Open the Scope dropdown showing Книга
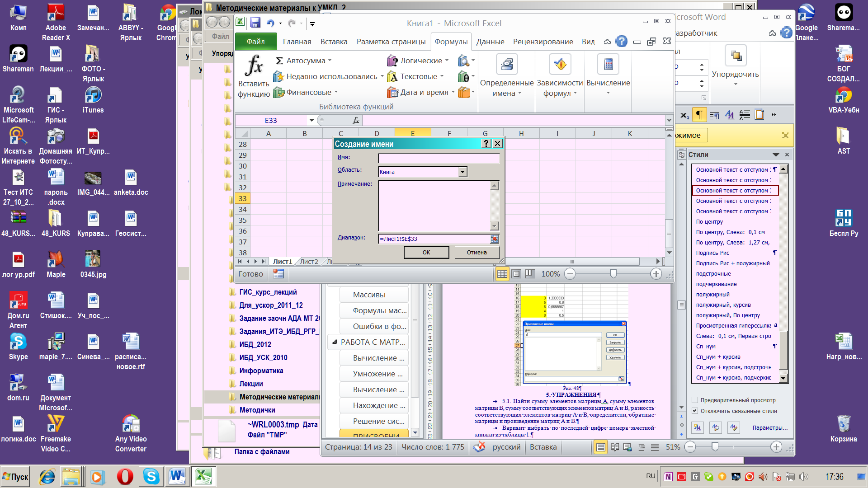868x488 pixels. pos(462,172)
